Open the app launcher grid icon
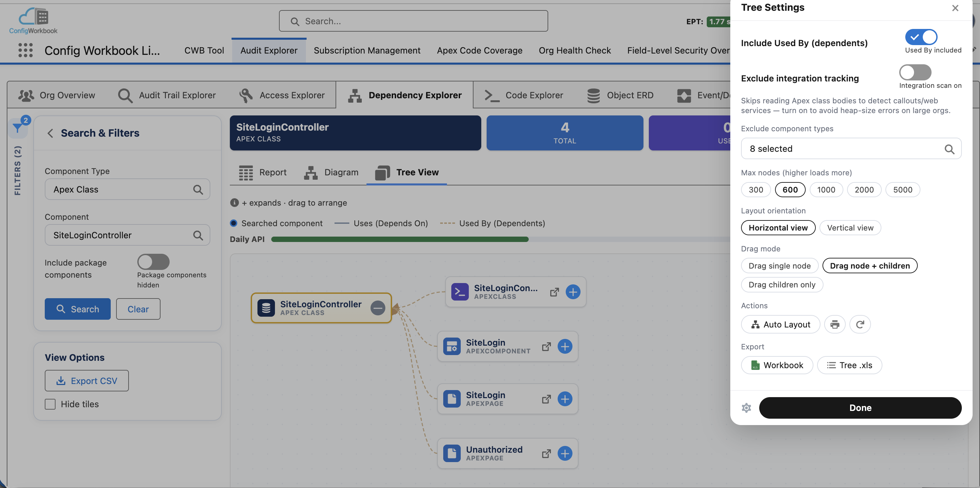The image size is (980, 488). [x=26, y=50]
